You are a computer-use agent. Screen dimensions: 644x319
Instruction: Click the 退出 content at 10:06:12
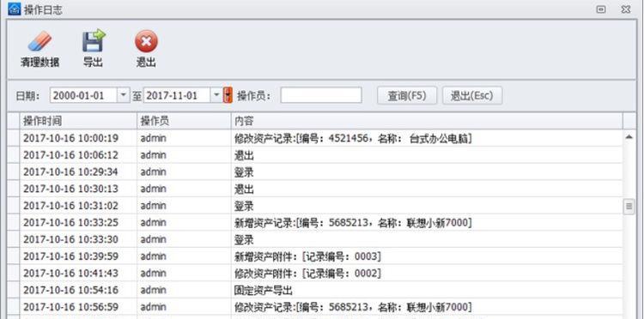pos(244,155)
